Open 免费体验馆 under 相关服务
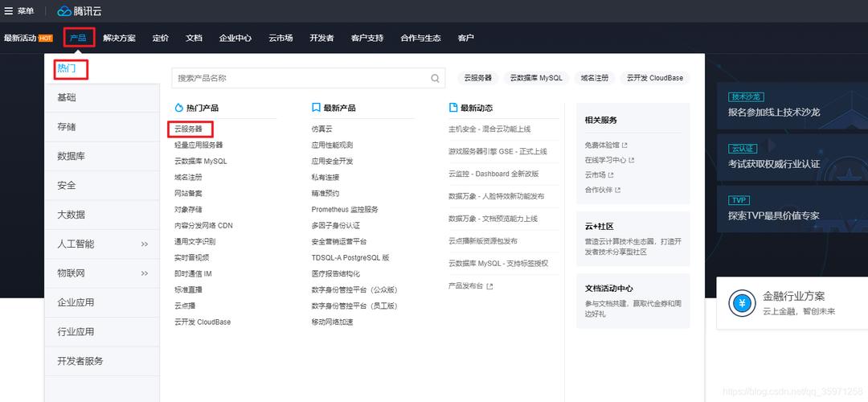Image resolution: width=868 pixels, height=402 pixels. coord(602,145)
